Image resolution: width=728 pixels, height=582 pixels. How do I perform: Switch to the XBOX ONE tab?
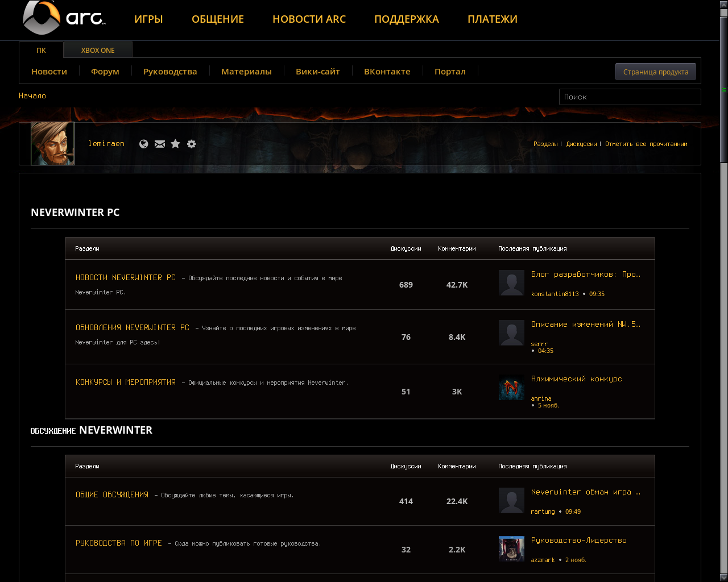pos(98,50)
